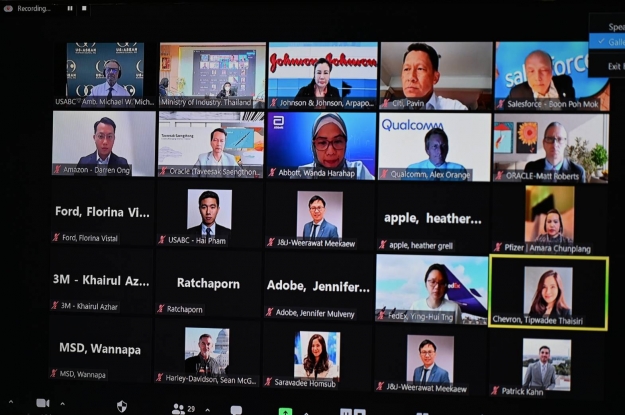Click muted mic icon beside apple, heather grell
The image size is (625, 415).
point(383,245)
